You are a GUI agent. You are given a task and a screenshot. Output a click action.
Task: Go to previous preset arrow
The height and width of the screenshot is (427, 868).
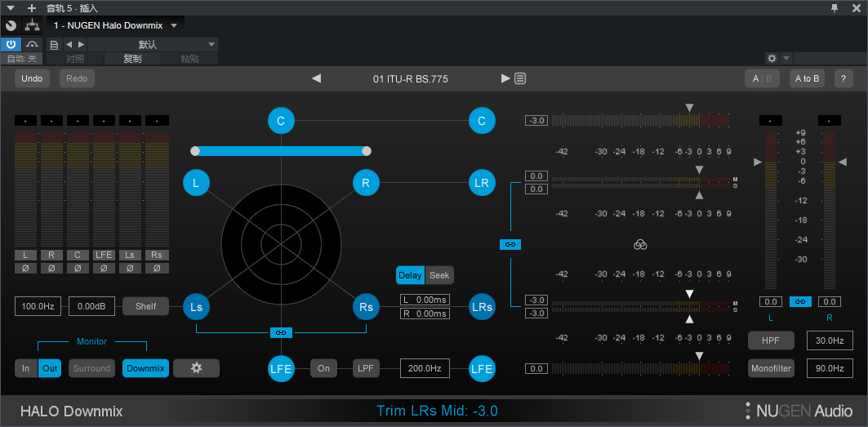coord(317,78)
